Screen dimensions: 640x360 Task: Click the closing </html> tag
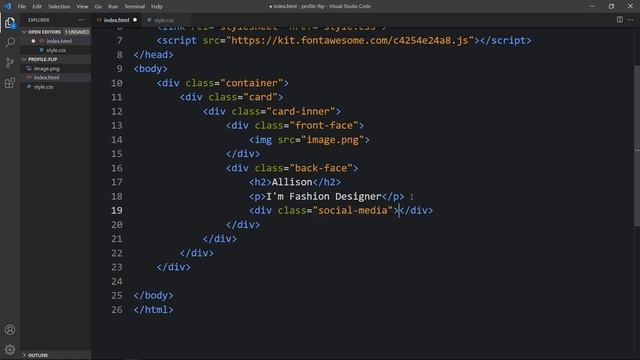[153, 310]
